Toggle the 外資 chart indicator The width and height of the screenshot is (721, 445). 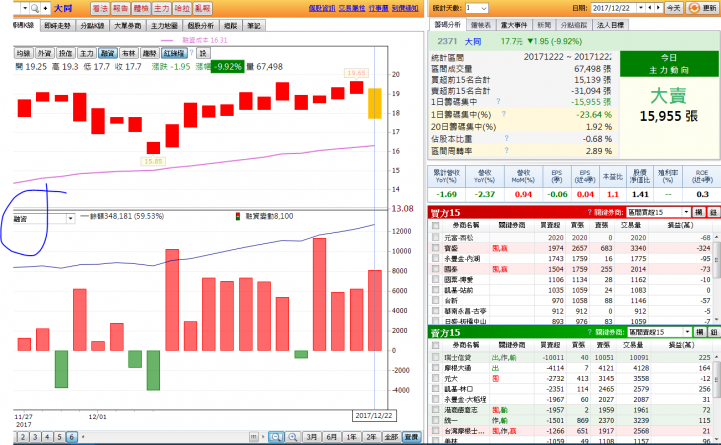(45, 53)
